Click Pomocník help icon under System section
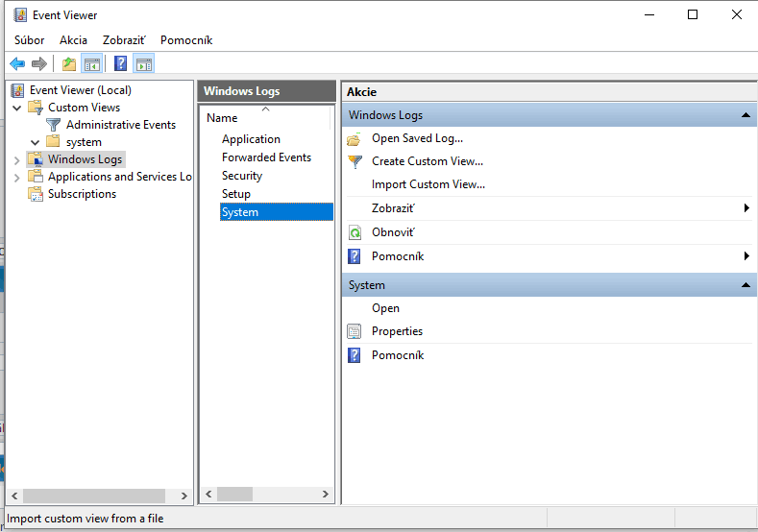 point(355,355)
